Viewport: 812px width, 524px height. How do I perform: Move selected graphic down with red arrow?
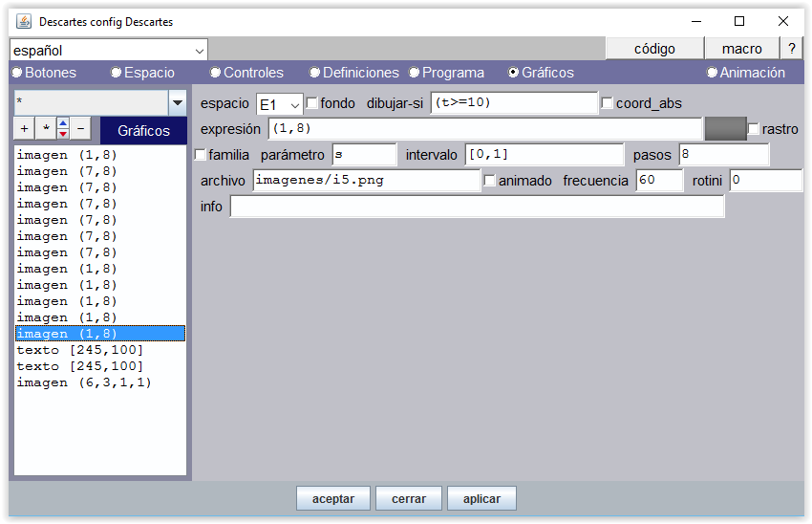coord(62,134)
